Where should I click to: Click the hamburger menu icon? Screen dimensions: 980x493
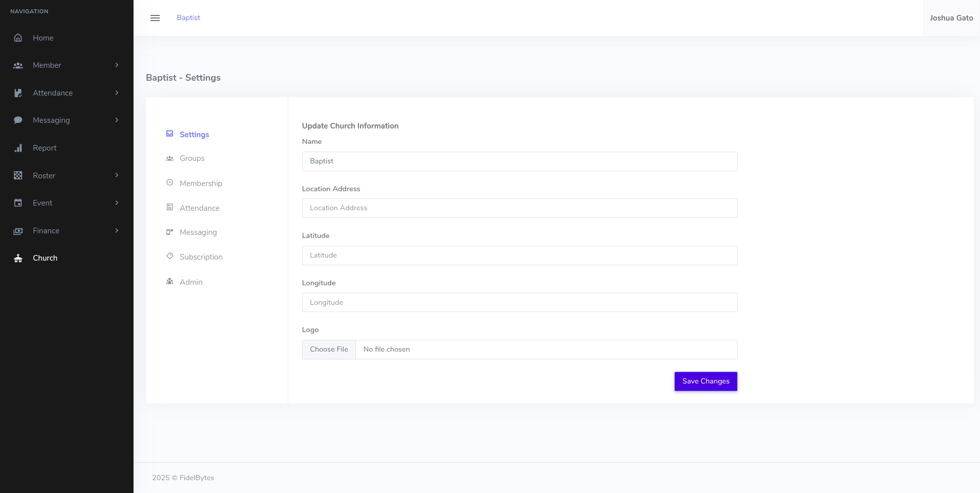155,18
